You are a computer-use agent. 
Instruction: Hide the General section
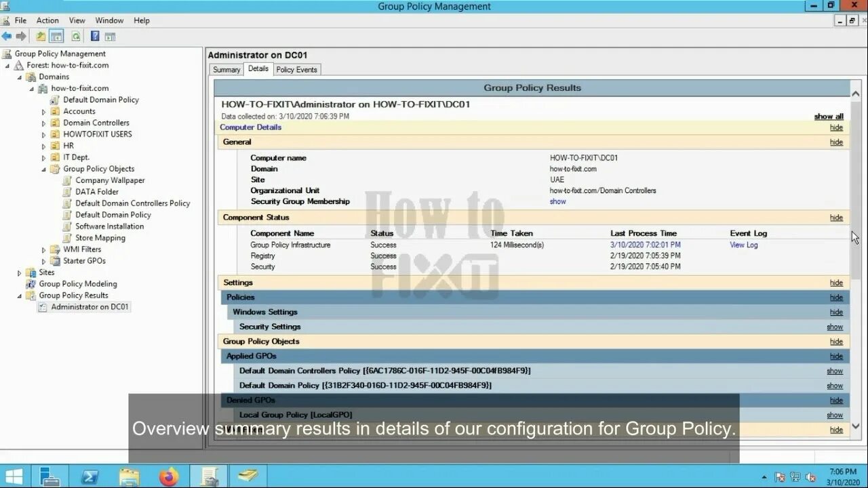click(836, 142)
